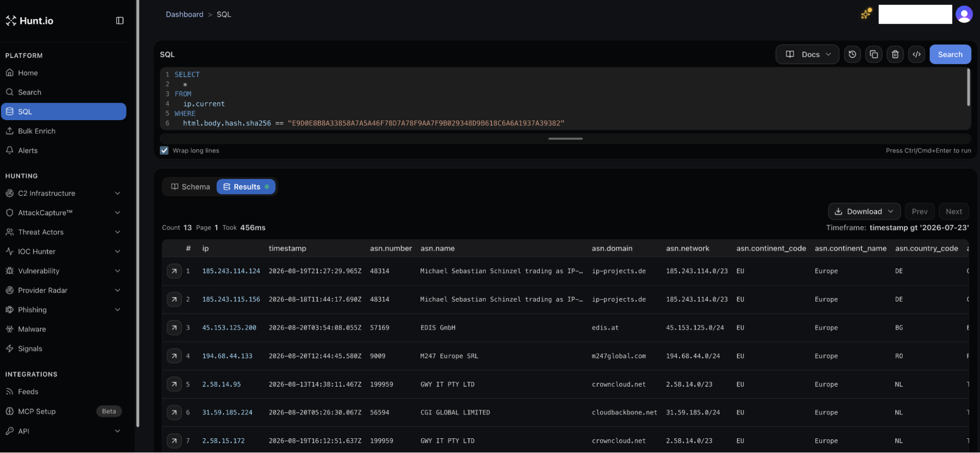Expand IOC Hunter menu
The image size is (980, 453).
point(64,252)
